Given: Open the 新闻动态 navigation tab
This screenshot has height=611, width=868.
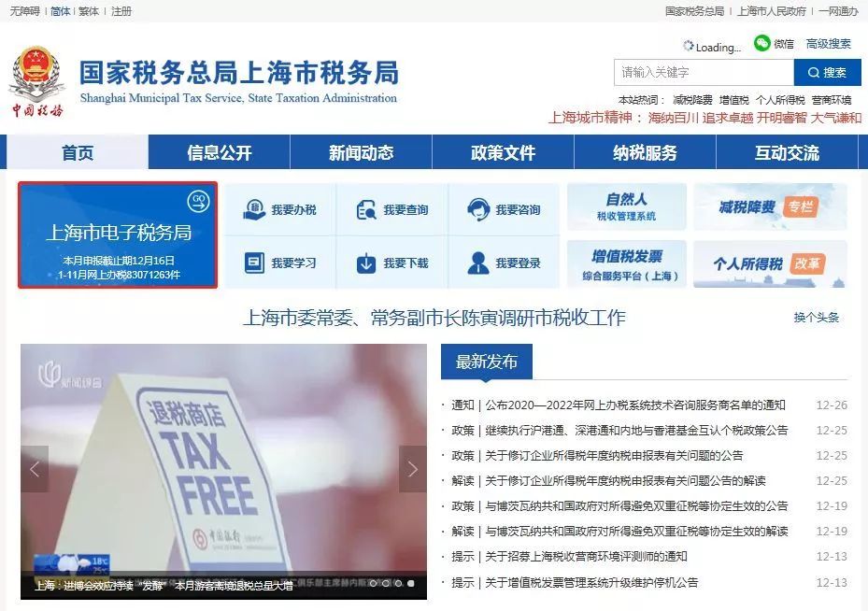Looking at the screenshot, I should (x=361, y=152).
